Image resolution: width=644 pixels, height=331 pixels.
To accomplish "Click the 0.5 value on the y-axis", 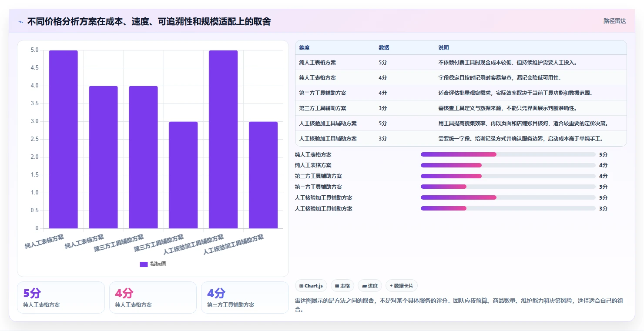I will [34, 211].
